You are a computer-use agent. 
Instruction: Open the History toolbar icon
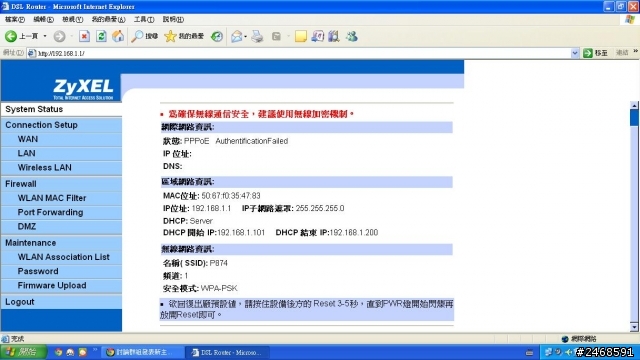point(217,36)
